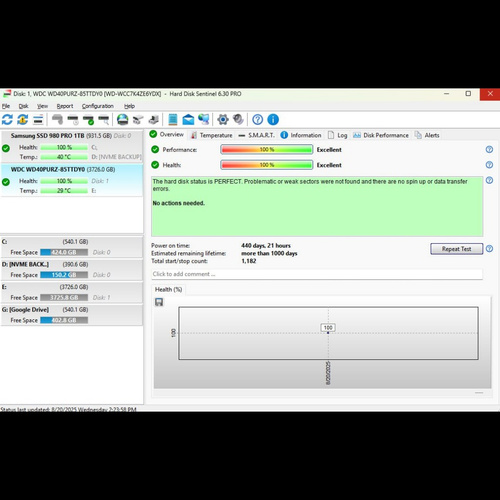Click the panel layout toolbar icon with horizontal bars
This screenshot has height=500, width=500.
tap(38, 119)
